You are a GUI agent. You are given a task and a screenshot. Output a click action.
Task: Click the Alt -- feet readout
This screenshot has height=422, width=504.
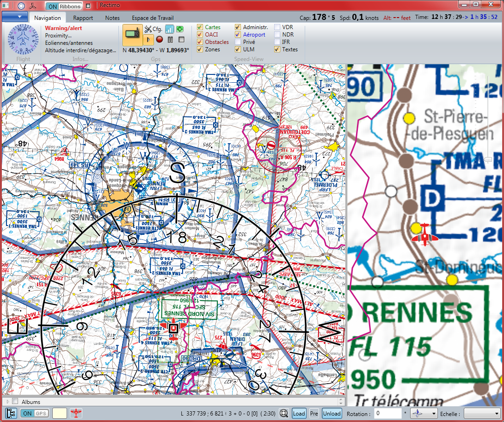point(397,18)
